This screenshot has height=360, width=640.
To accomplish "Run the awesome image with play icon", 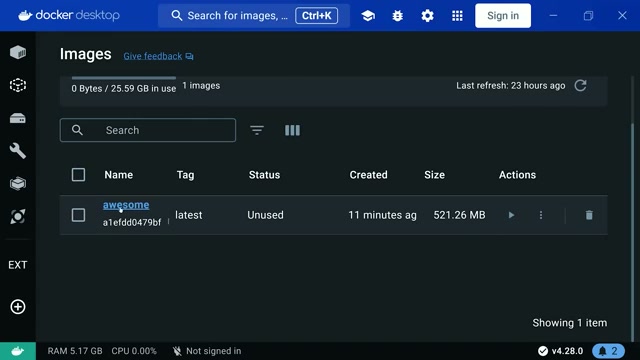I will click(x=511, y=215).
